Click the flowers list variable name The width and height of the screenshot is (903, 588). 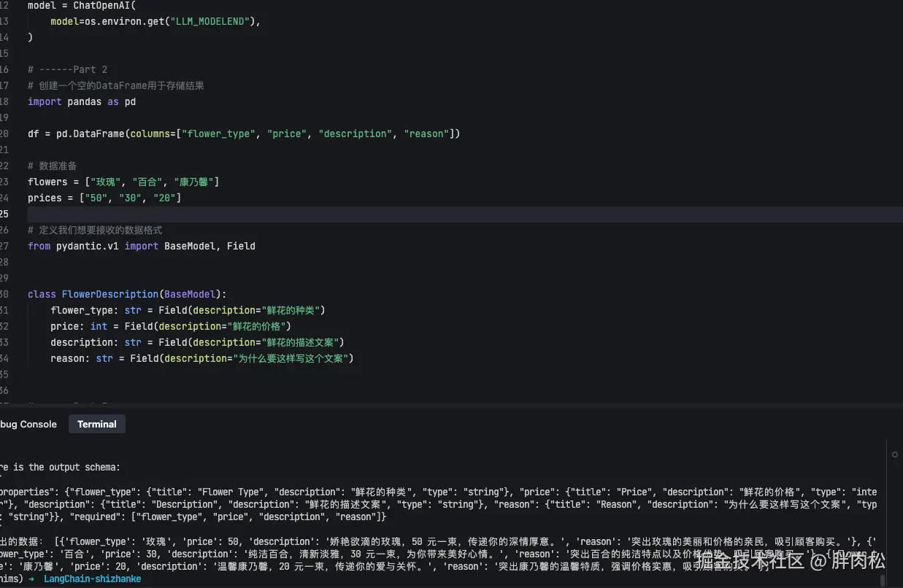[x=47, y=182]
